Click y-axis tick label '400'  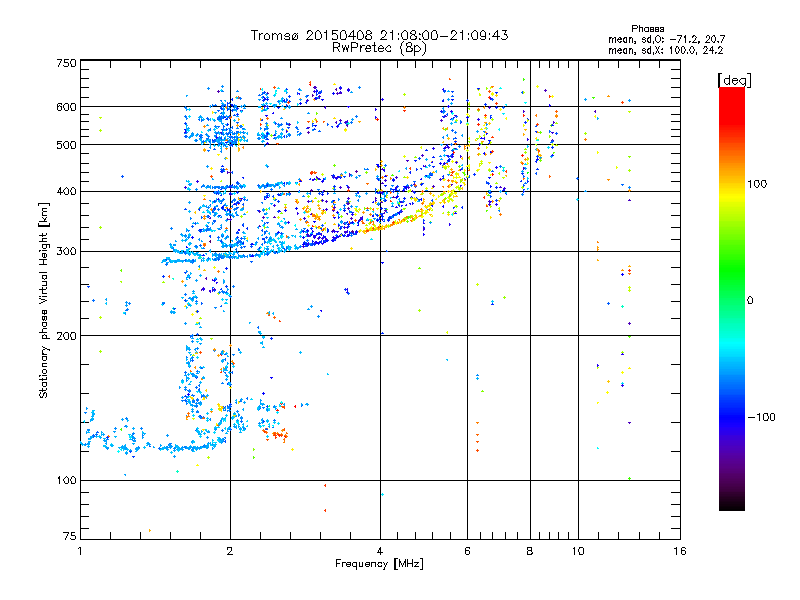[67, 191]
